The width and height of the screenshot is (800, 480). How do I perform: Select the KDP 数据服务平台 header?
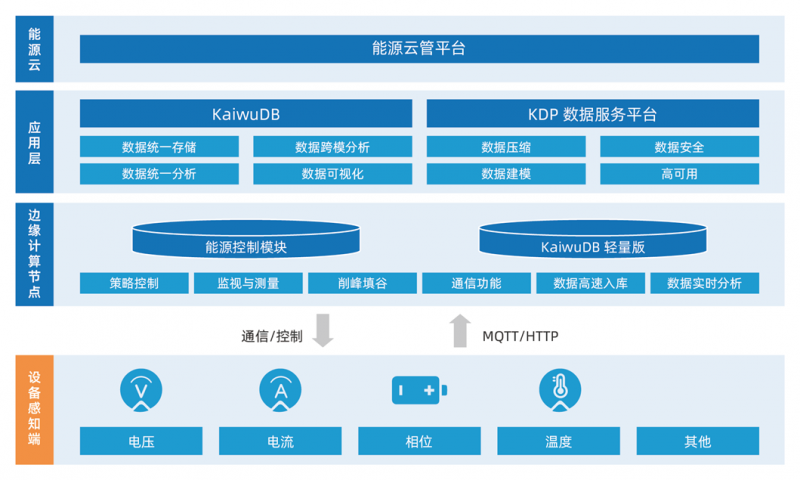pyautogui.click(x=593, y=113)
